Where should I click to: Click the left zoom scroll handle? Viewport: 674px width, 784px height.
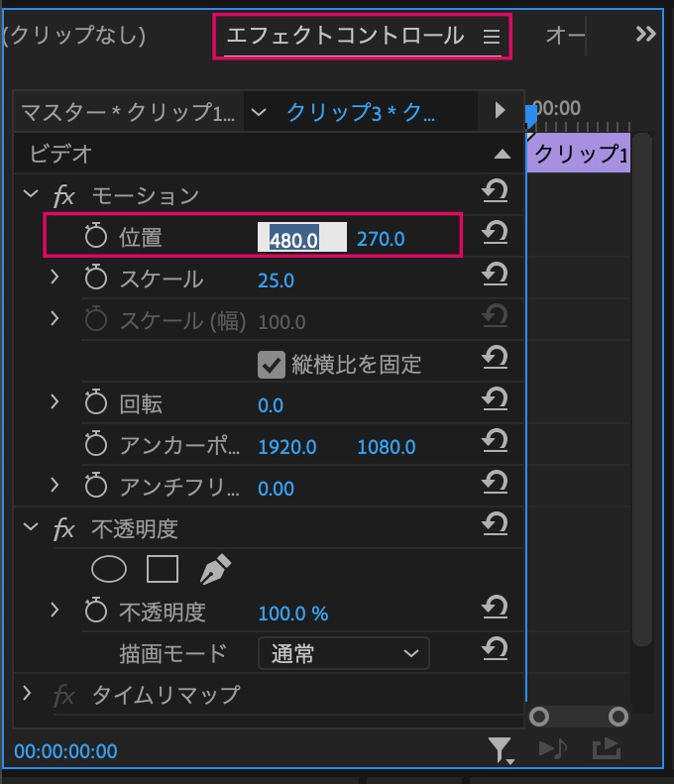click(539, 717)
